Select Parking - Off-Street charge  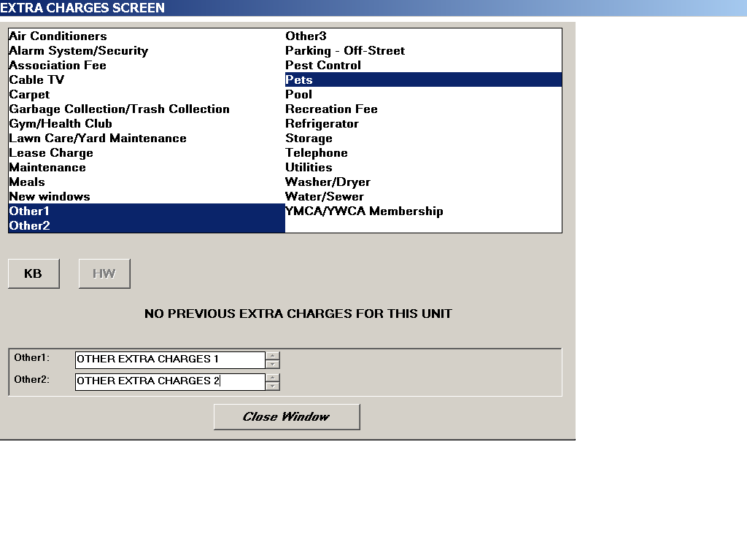click(x=344, y=51)
